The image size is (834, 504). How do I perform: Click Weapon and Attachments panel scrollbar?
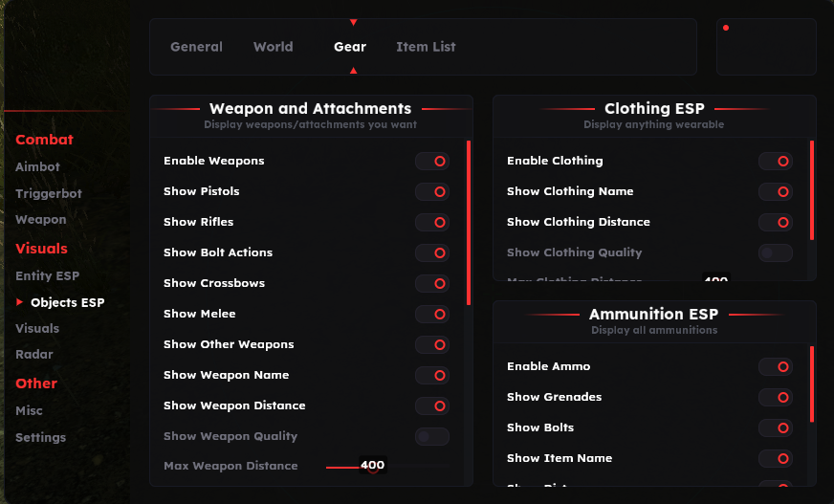pos(469,223)
